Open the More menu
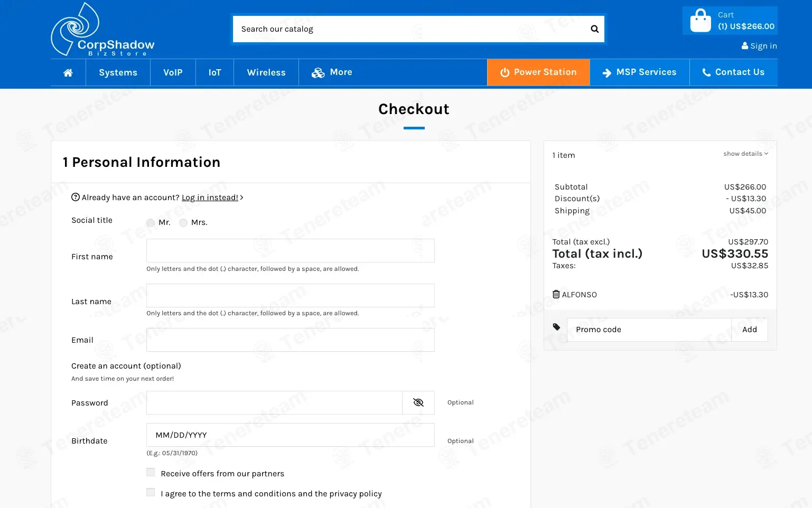 click(332, 72)
